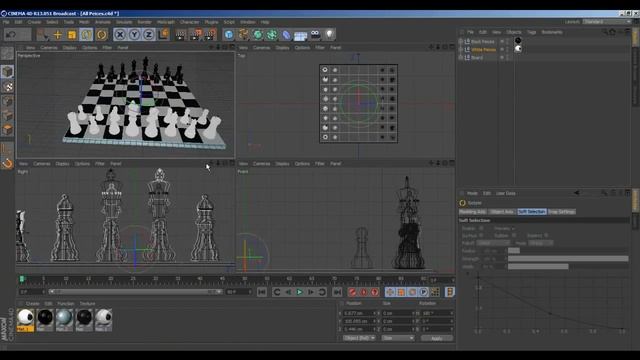Add a light object

(x=330, y=35)
